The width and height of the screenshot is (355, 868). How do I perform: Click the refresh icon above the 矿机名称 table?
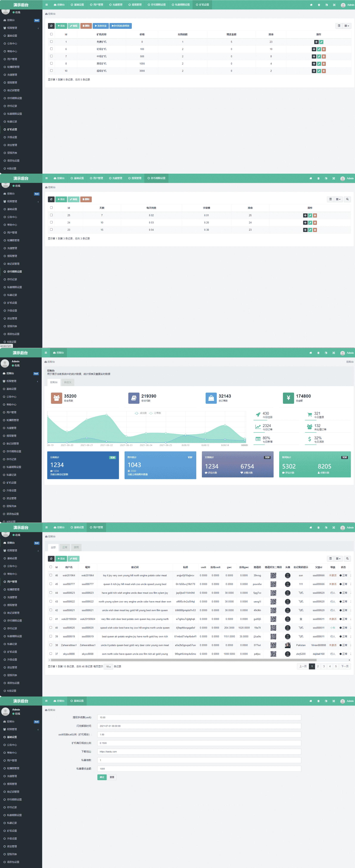coord(51,26)
